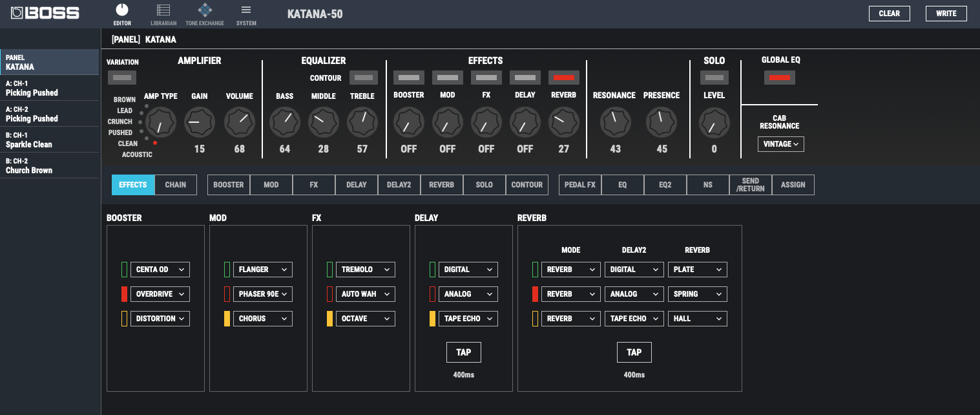Expand the Centa OD booster dropdown
Image resolution: width=980 pixels, height=415 pixels.
click(160, 270)
